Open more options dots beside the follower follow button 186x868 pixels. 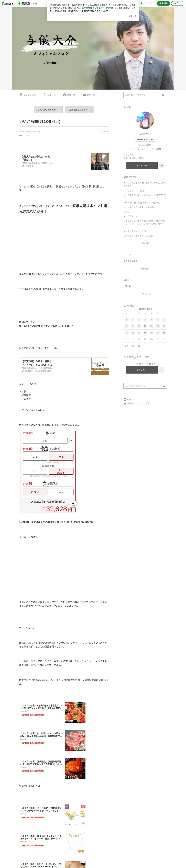tap(162, 370)
